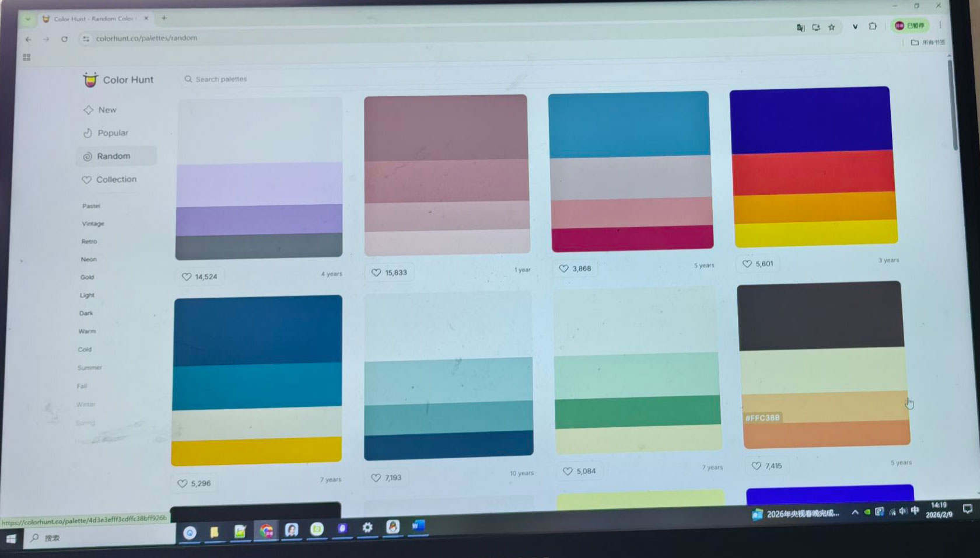Open the Chrome three-dot menu
Viewport: 980px width, 558px height.
[940, 25]
